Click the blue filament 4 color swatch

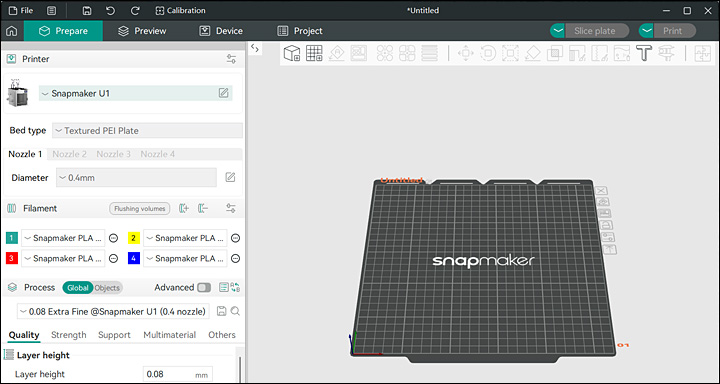[x=134, y=259]
